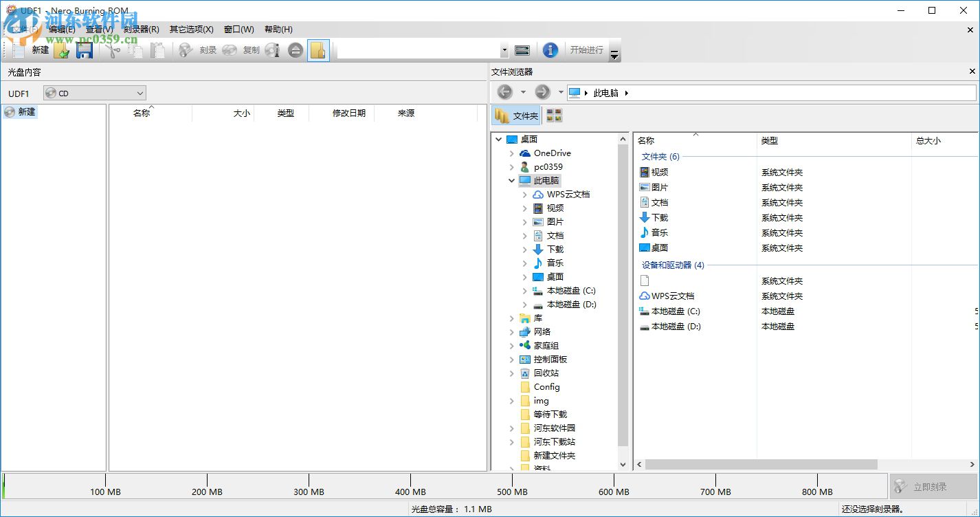The width and height of the screenshot is (980, 517).
Task: Open the Save compilation icon
Action: coord(85,49)
